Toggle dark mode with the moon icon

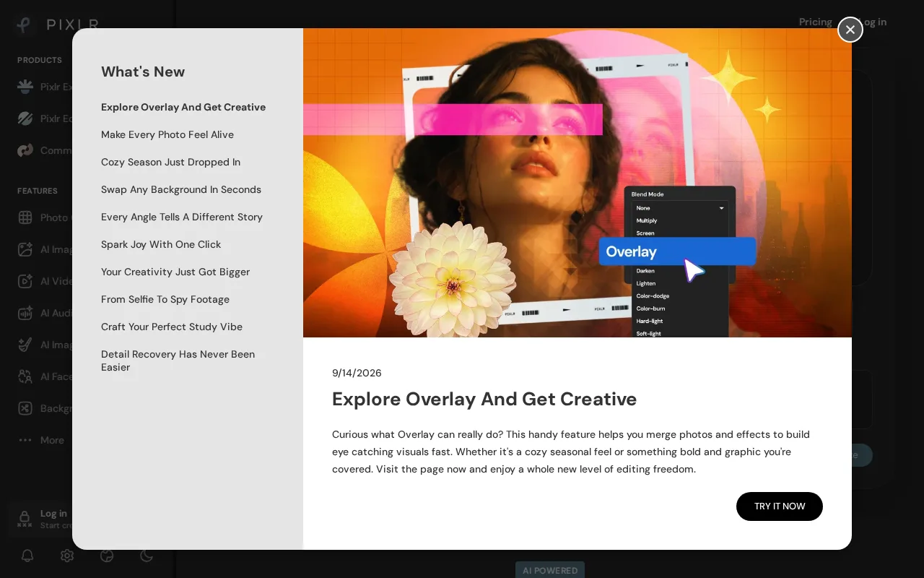pyautogui.click(x=147, y=556)
